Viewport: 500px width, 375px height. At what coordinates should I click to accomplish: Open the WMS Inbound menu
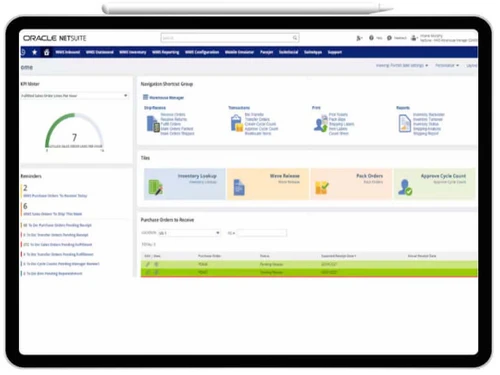[68, 52]
